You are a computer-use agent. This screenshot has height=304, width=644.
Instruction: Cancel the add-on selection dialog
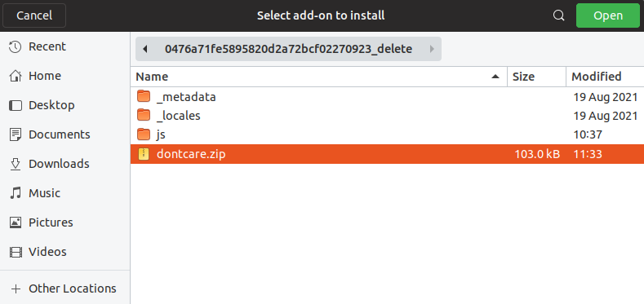pos(34,15)
